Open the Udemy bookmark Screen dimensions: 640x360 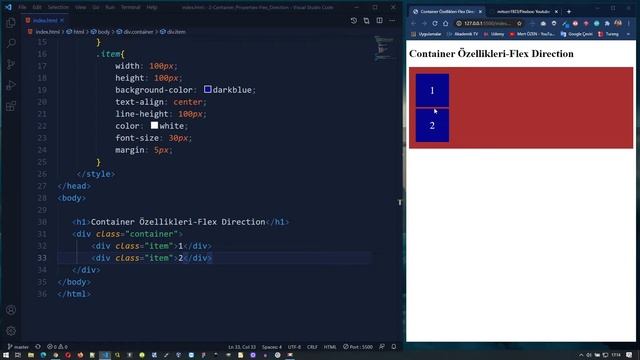tap(494, 34)
